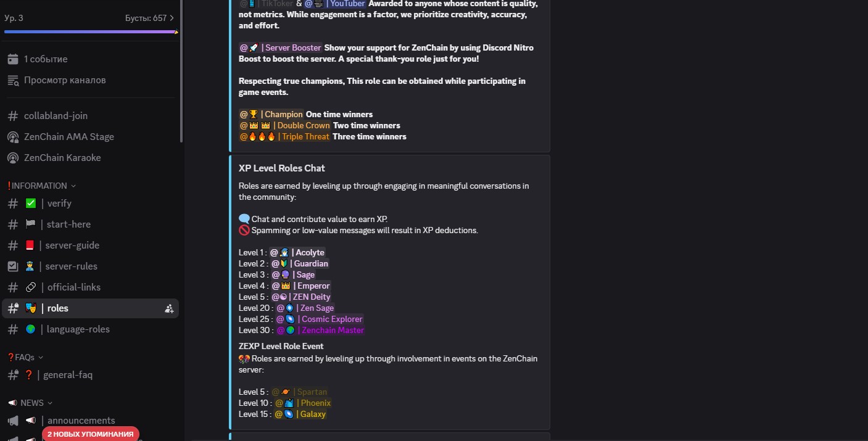Click the Server Booster role mention

coord(281,48)
